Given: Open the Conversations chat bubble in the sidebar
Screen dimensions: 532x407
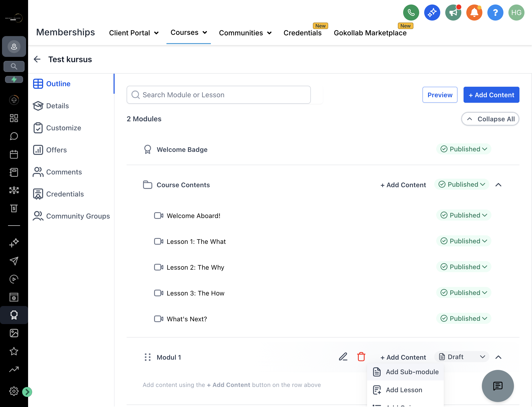Looking at the screenshot, I should click(x=14, y=136).
